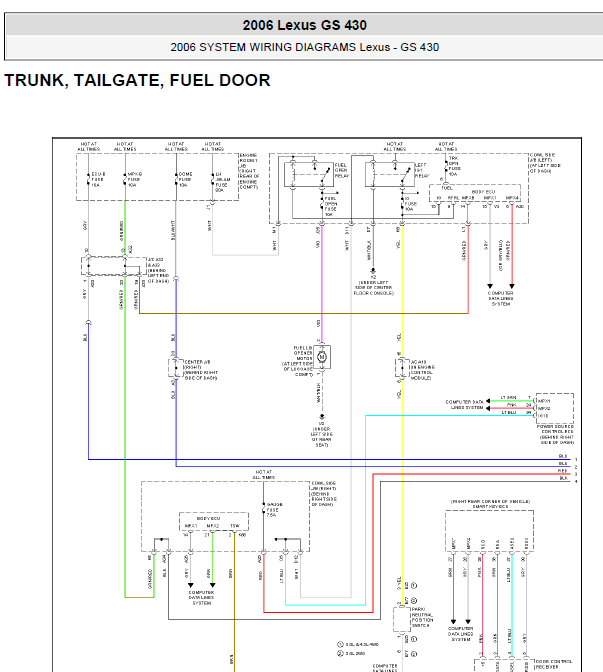
Task: Click the MPX-B fuse 10A label
Action: 135,180
